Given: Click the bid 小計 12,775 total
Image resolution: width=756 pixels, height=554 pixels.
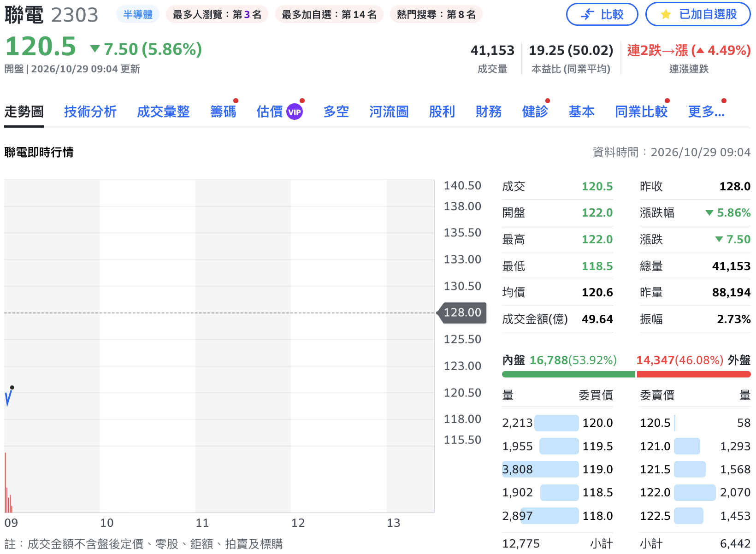Looking at the screenshot, I should 521,543.
